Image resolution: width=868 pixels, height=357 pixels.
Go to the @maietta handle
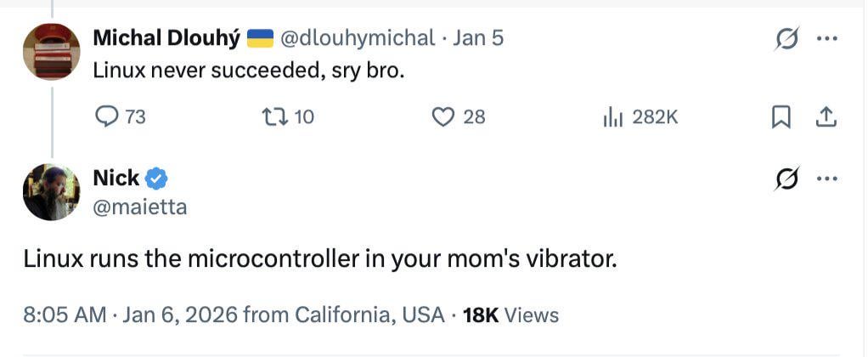click(139, 207)
